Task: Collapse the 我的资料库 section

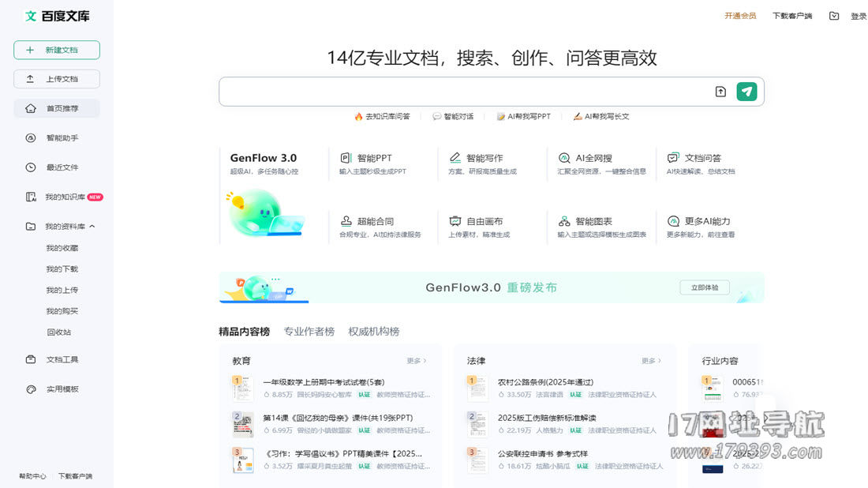Action: click(x=92, y=227)
